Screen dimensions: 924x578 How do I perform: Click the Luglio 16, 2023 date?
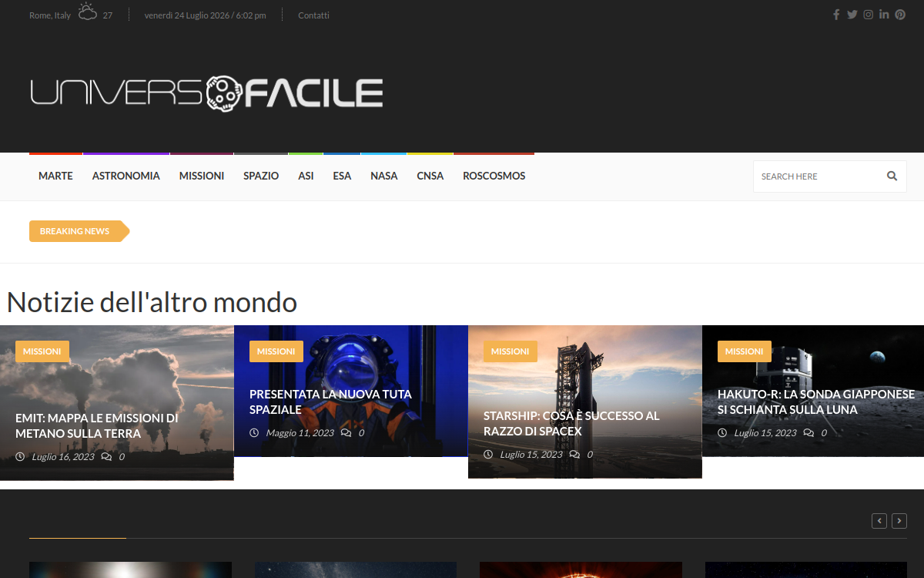[63, 457]
